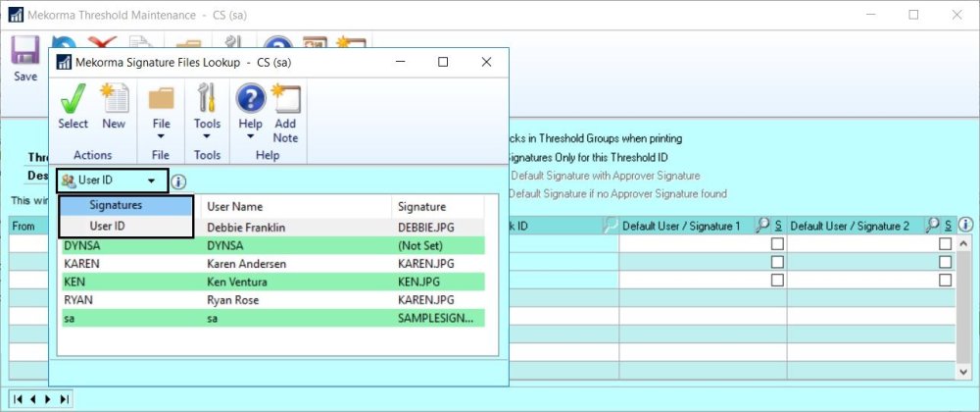Click lookup magnifier for Default User / Signature 2
Screen dimensions: 980x412
(931, 225)
